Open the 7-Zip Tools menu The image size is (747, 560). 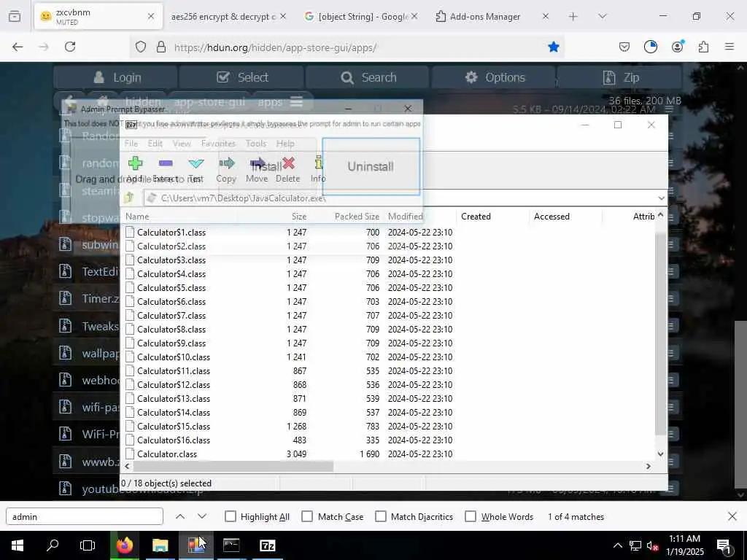(256, 144)
